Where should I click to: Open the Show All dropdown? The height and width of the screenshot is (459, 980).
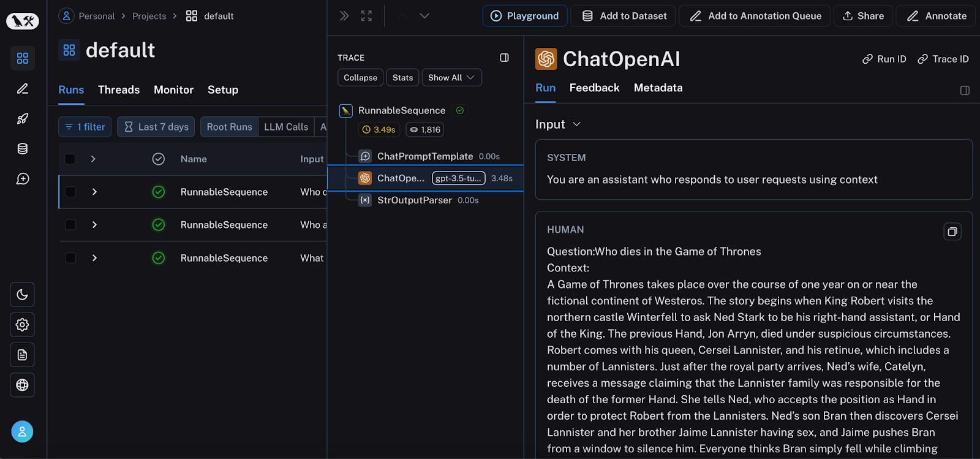(451, 78)
